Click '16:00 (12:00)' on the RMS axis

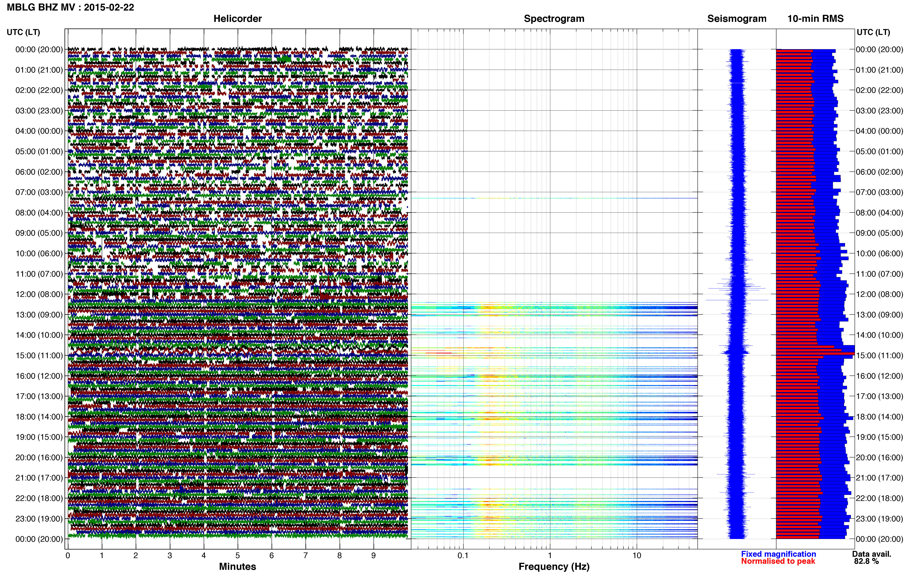pyautogui.click(x=879, y=376)
